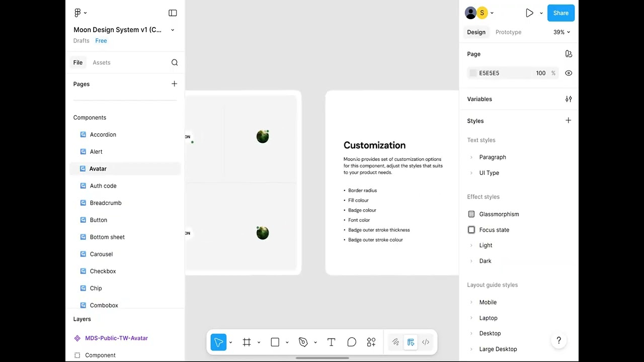644x362 pixels.
Task: Click the MDS-Public-TW-Avatar component icon
Action: [77, 338]
